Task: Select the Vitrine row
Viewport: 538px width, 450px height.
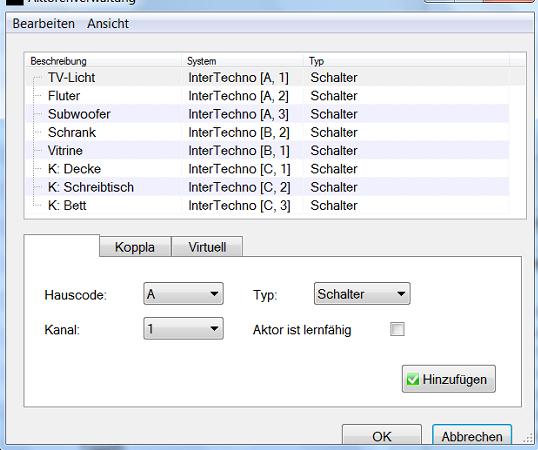Action: coord(267,151)
